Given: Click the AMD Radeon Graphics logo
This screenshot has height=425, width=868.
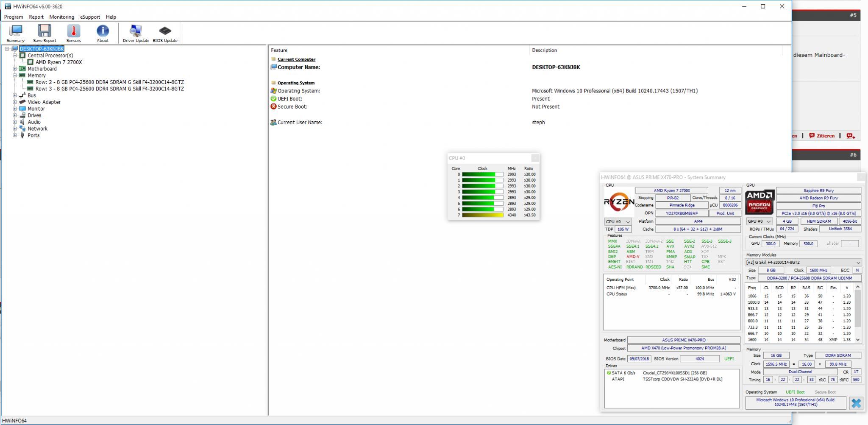Looking at the screenshot, I should tap(760, 202).
